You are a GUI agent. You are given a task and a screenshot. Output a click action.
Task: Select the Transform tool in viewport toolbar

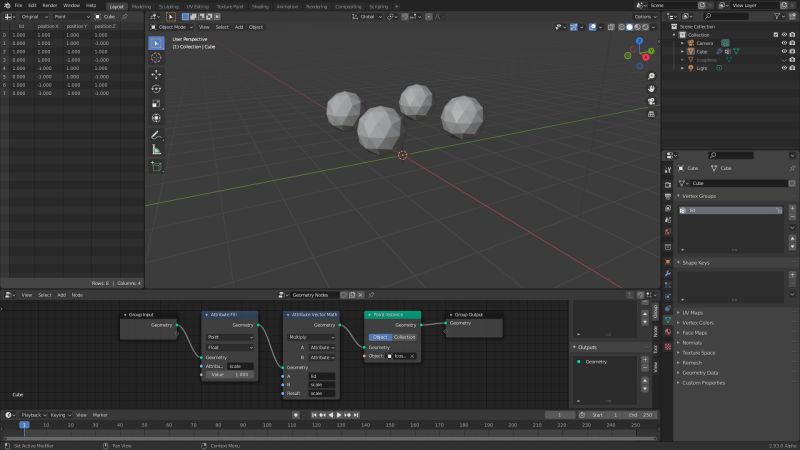coord(156,118)
